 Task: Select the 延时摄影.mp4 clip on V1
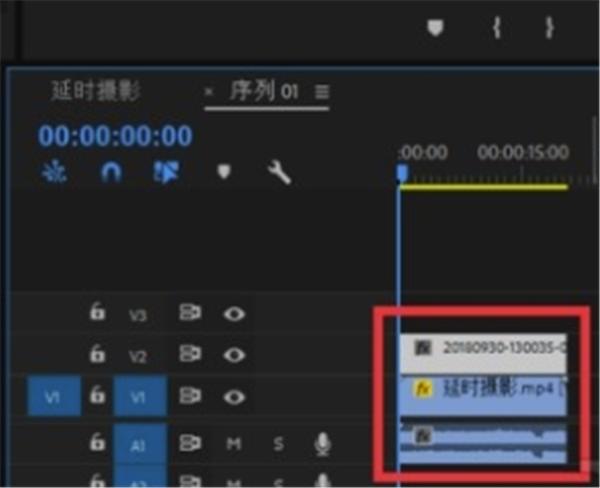pyautogui.click(x=483, y=396)
